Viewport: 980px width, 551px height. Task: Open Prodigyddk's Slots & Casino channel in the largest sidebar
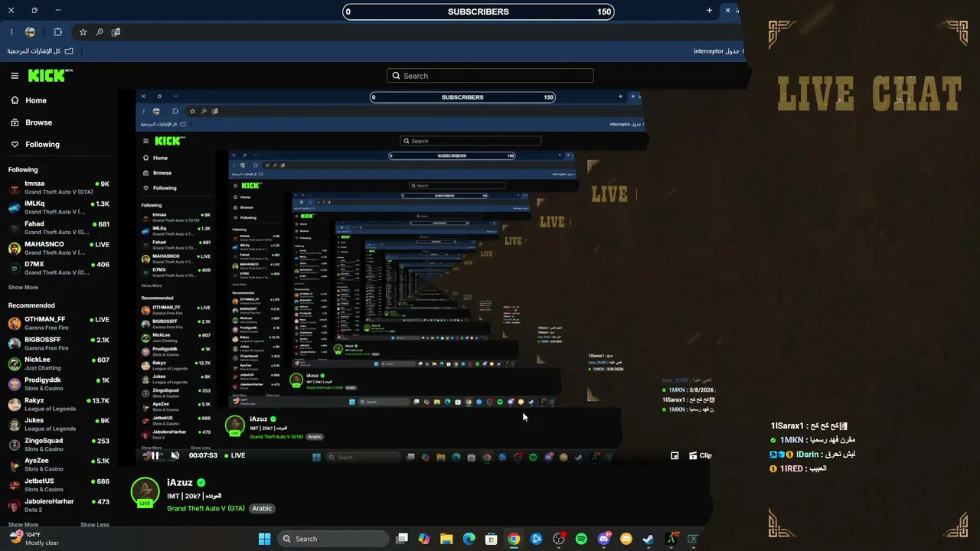(x=59, y=384)
